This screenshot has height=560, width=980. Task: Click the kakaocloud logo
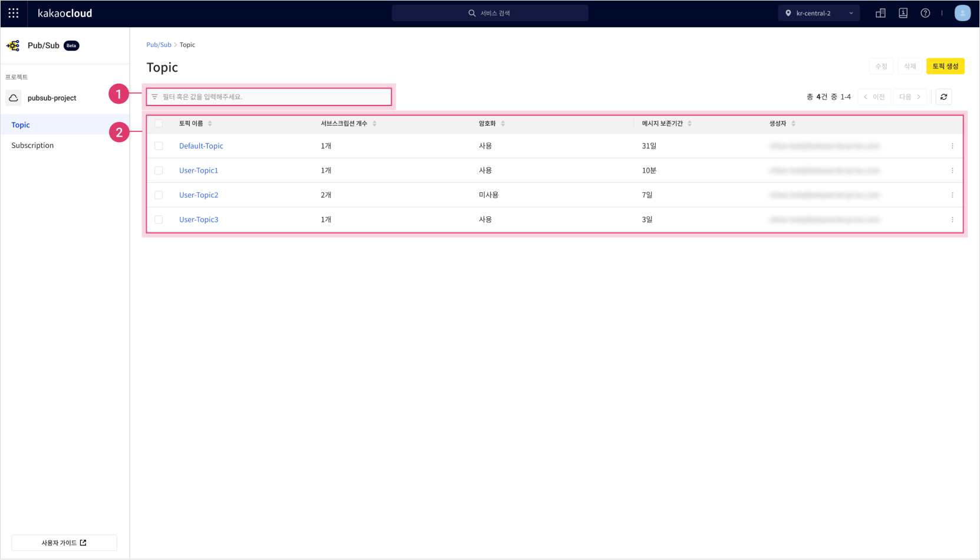pos(65,13)
